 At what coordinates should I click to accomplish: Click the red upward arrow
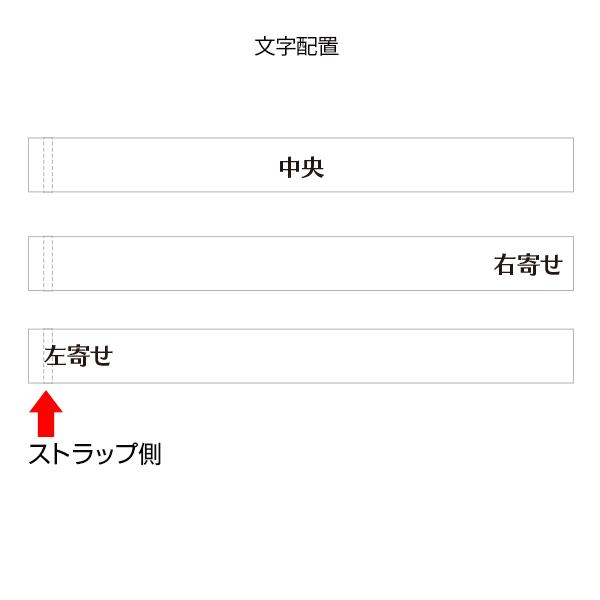tap(46, 414)
